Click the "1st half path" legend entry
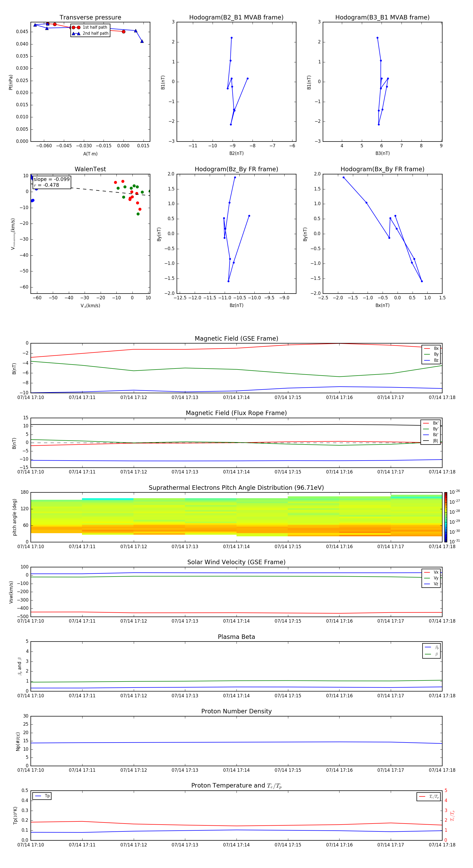 [90, 27]
